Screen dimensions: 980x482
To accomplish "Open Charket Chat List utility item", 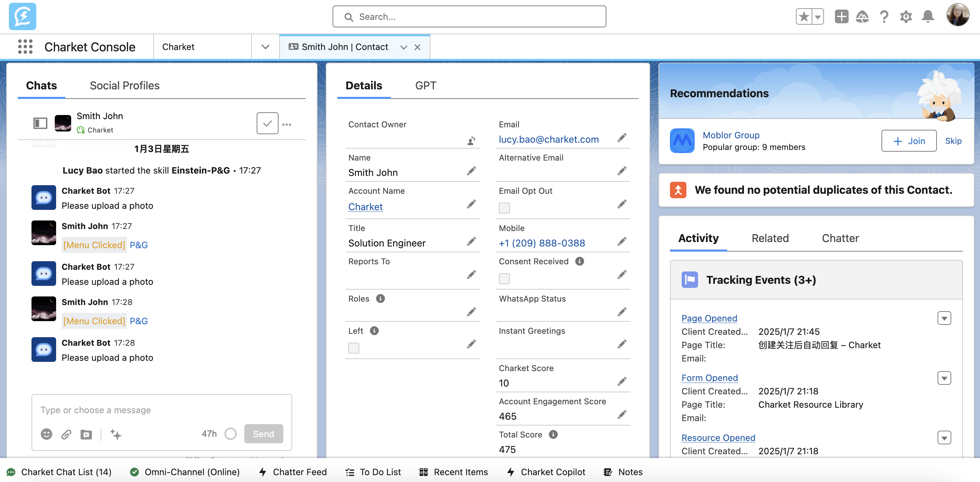I will click(x=59, y=472).
